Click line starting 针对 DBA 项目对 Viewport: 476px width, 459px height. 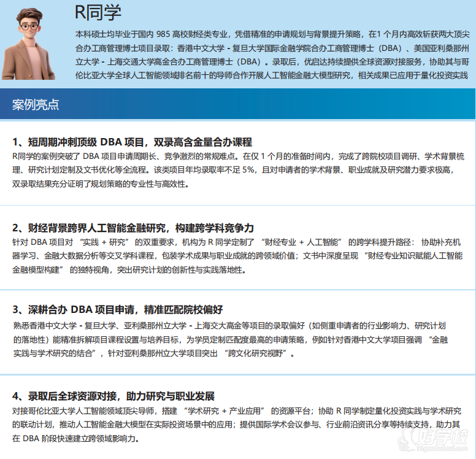pyautogui.click(x=237, y=242)
